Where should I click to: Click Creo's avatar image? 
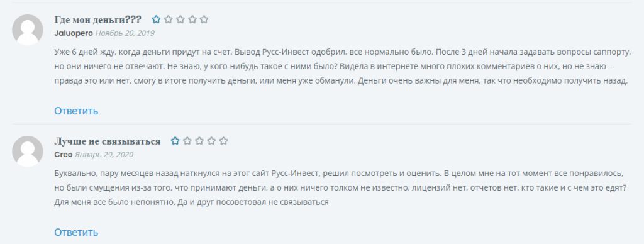[x=28, y=151]
